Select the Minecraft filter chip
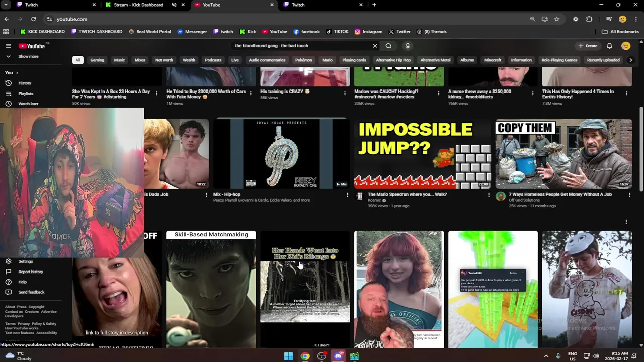 (x=492, y=60)
